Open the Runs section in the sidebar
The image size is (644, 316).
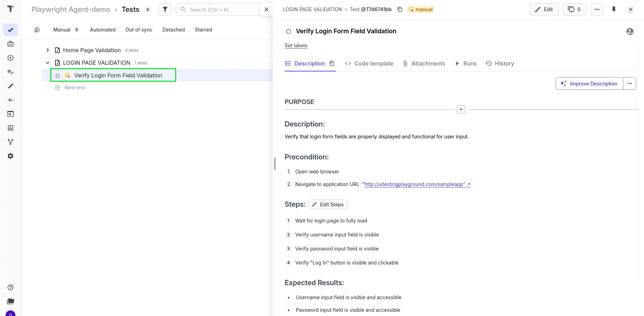pyautogui.click(x=11, y=58)
